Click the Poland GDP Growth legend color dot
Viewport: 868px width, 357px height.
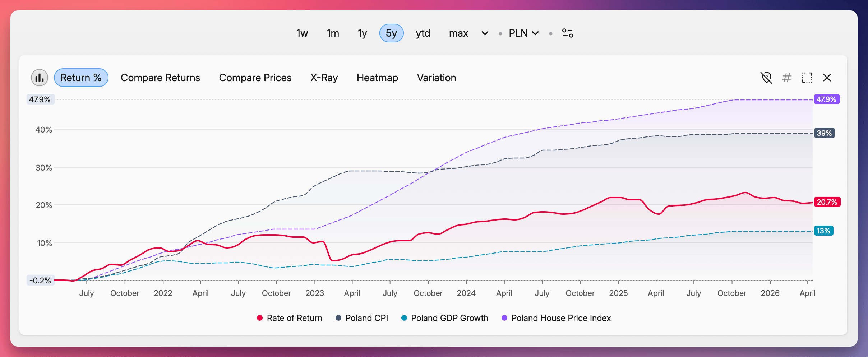pyautogui.click(x=404, y=318)
